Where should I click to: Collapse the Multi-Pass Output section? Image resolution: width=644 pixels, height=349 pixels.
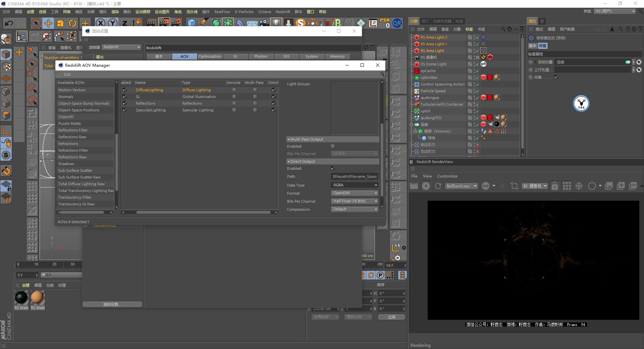288,139
